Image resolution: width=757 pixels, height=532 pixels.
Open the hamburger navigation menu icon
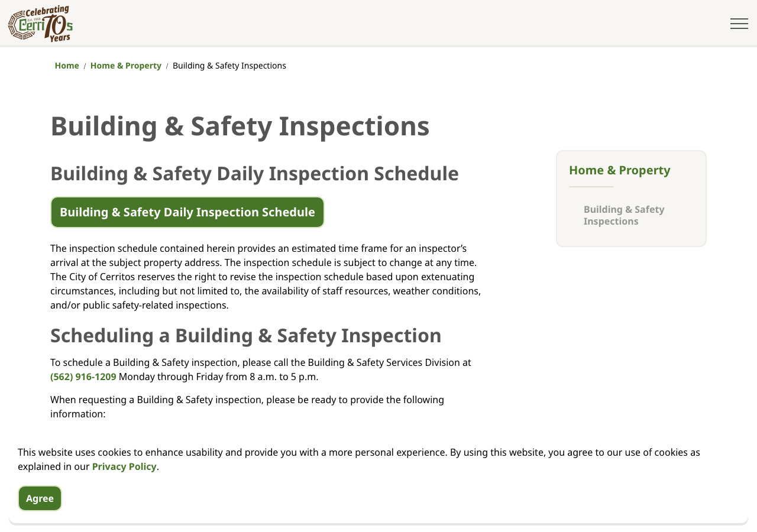tap(739, 24)
